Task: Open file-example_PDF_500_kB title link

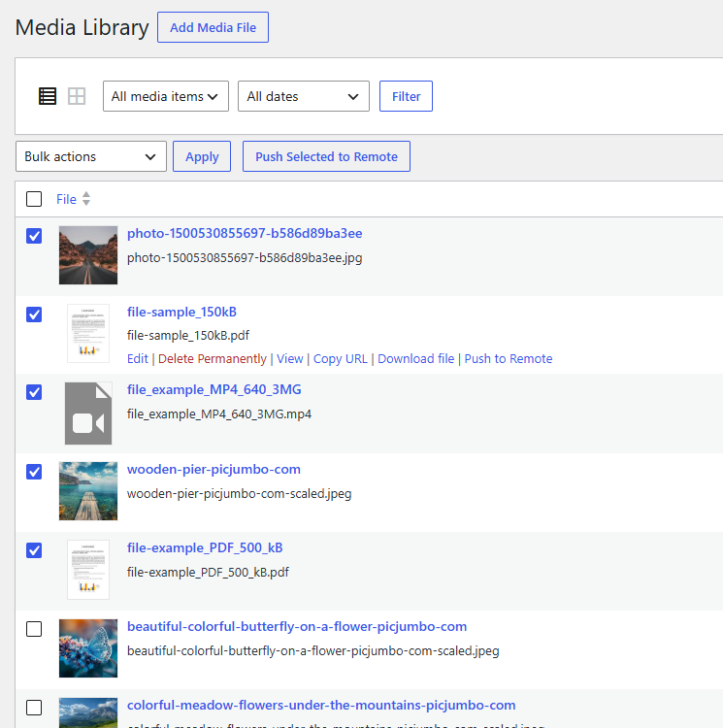Action: coord(205,547)
